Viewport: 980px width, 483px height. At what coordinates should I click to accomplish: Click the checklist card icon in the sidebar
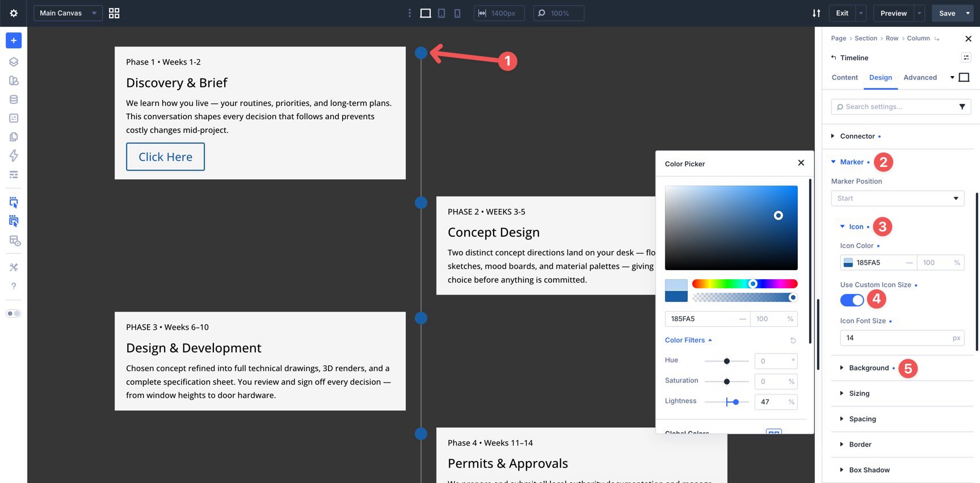point(14,118)
